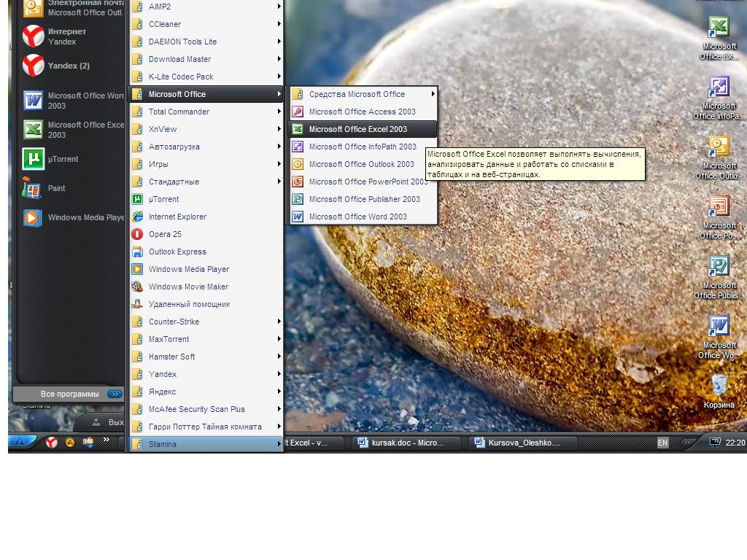Viewport: 747px width, 560px height.
Task: Open the Yandex programs folder
Action: (206, 374)
